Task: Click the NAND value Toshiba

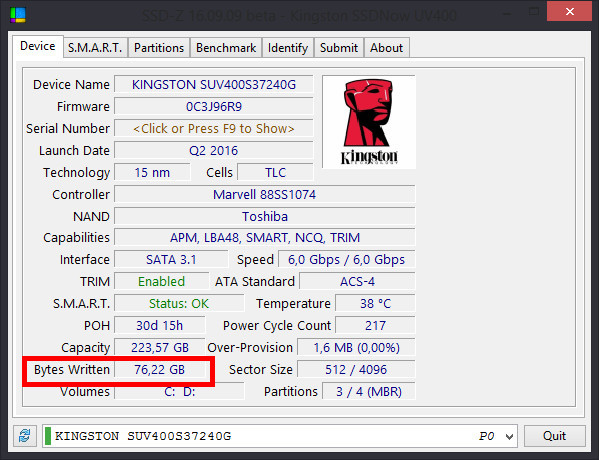Action: [264, 217]
